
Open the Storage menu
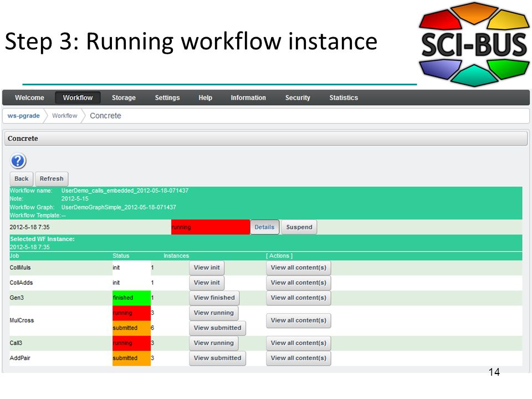(x=124, y=98)
